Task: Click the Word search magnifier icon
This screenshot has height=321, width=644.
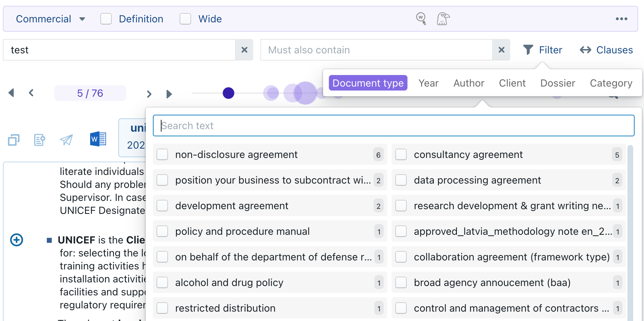Action: [x=421, y=18]
